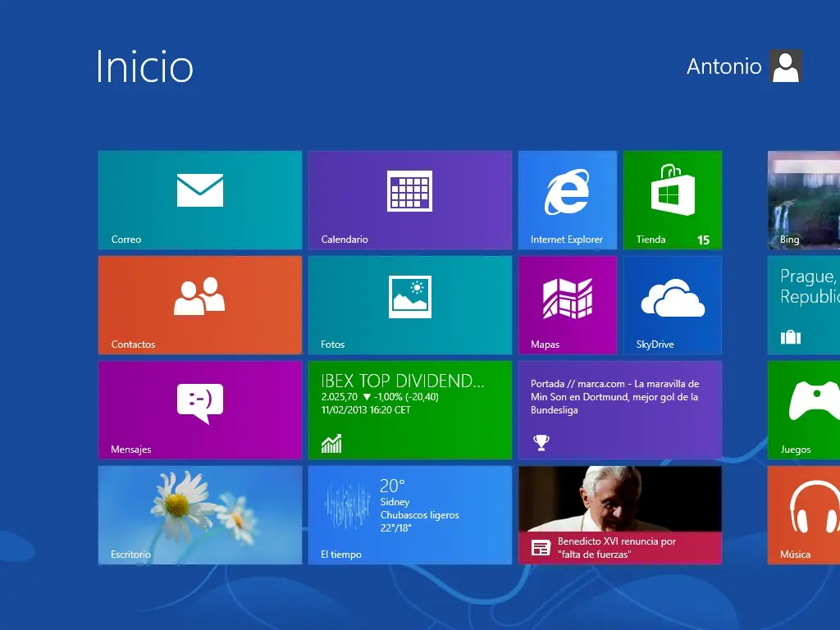Click the Internet Explorer label text
840x630 pixels.
567,240
